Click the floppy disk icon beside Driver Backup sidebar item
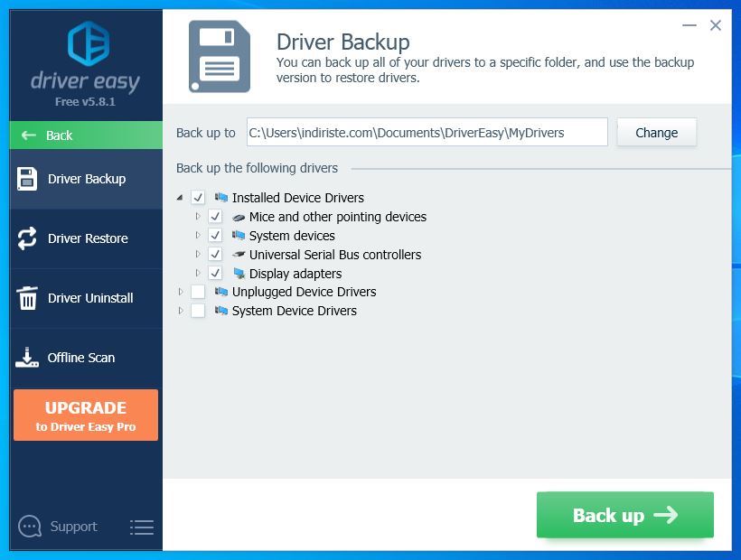741x560 pixels. (x=27, y=179)
